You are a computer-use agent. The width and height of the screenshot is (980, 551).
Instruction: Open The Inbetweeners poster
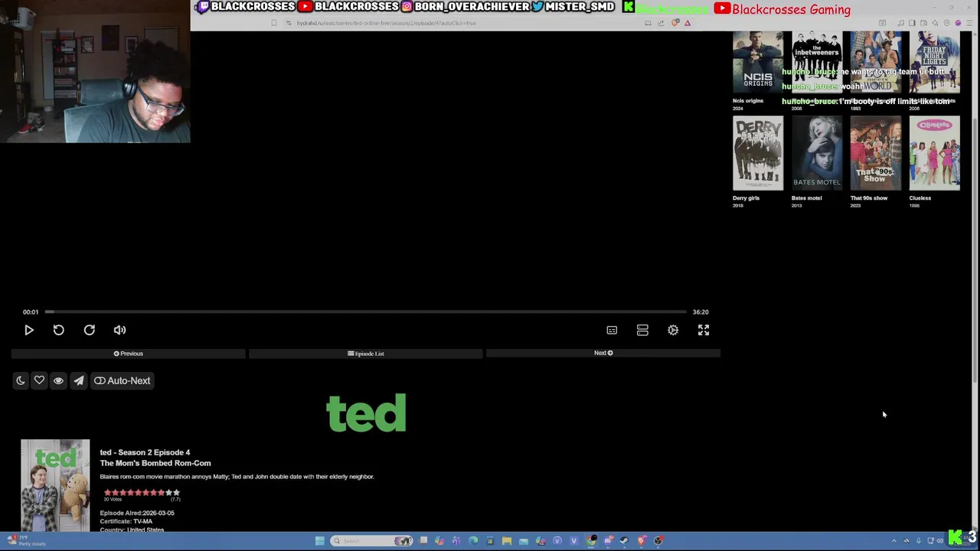(x=817, y=62)
